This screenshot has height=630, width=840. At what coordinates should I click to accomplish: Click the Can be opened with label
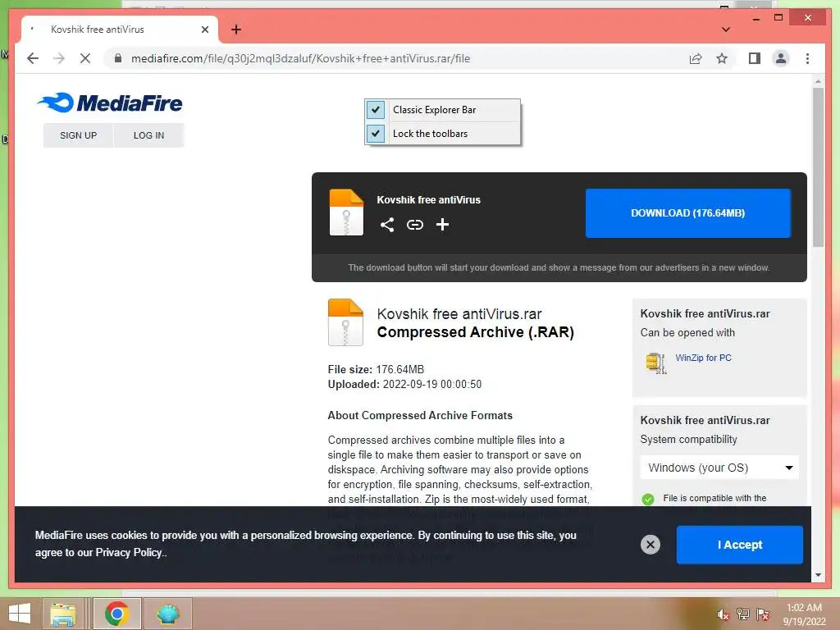(x=687, y=333)
